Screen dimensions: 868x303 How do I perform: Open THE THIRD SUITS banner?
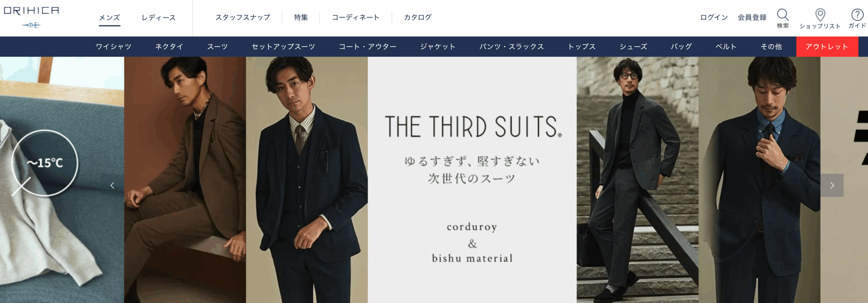point(472,180)
